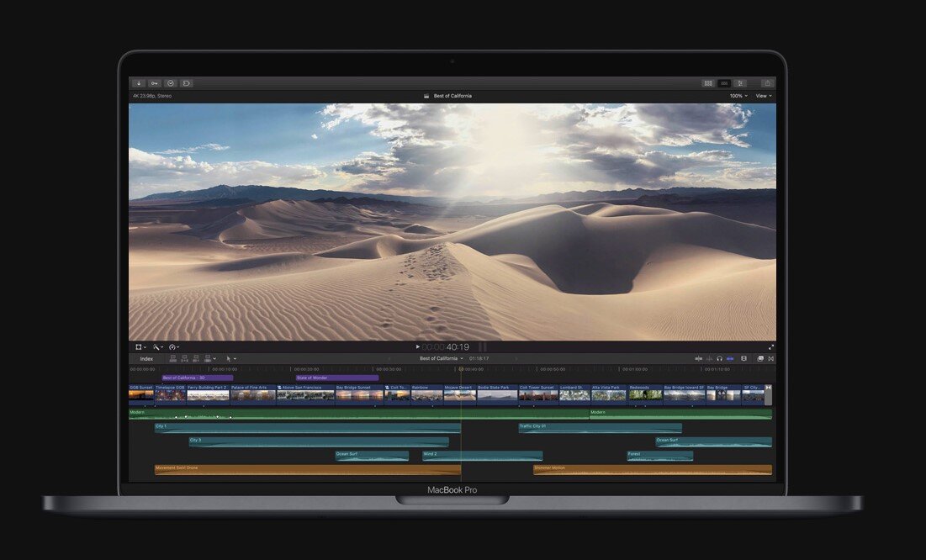The image size is (926, 560).
Task: Select the Timelapse GGB clip
Action: pos(170,394)
